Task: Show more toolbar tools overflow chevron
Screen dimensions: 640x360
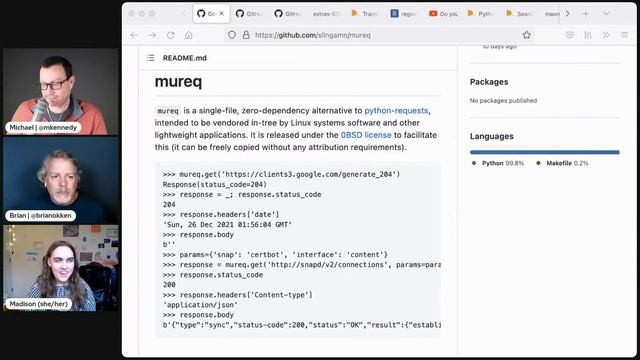Action: (x=606, y=35)
